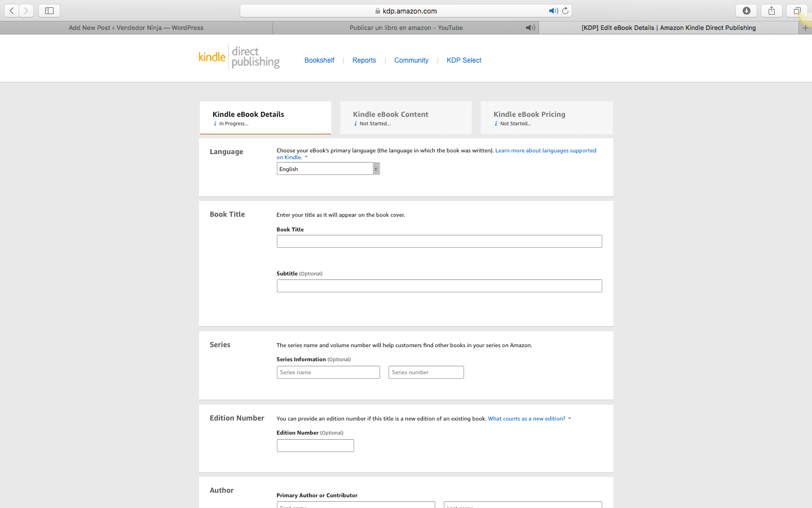
Task: Click the kdp.amazon.com address bar
Action: [406, 11]
